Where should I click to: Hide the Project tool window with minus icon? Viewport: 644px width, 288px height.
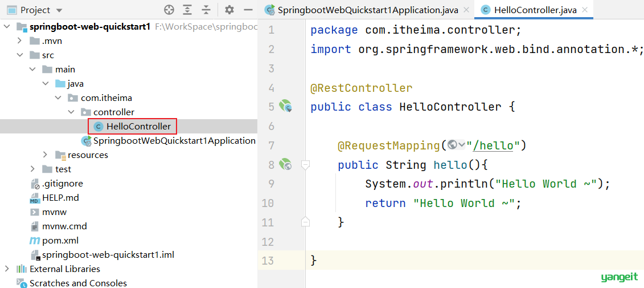click(248, 10)
